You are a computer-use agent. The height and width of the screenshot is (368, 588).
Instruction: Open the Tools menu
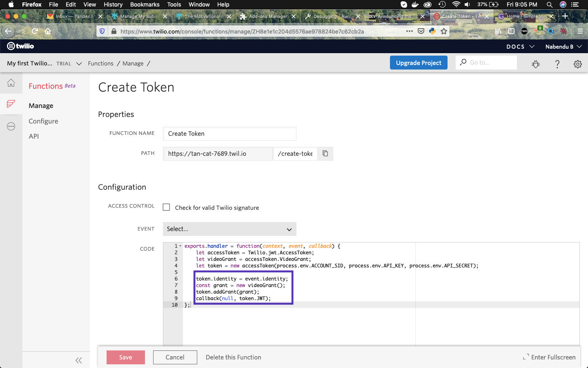(x=174, y=4)
